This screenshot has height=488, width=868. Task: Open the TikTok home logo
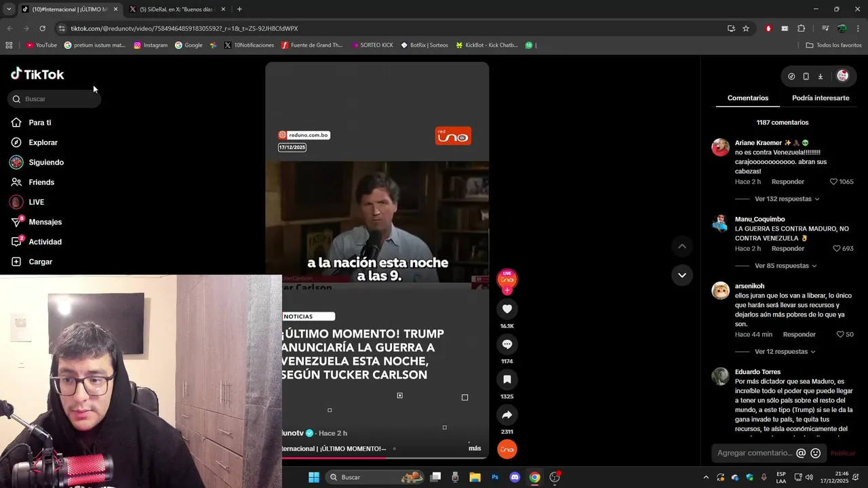37,75
